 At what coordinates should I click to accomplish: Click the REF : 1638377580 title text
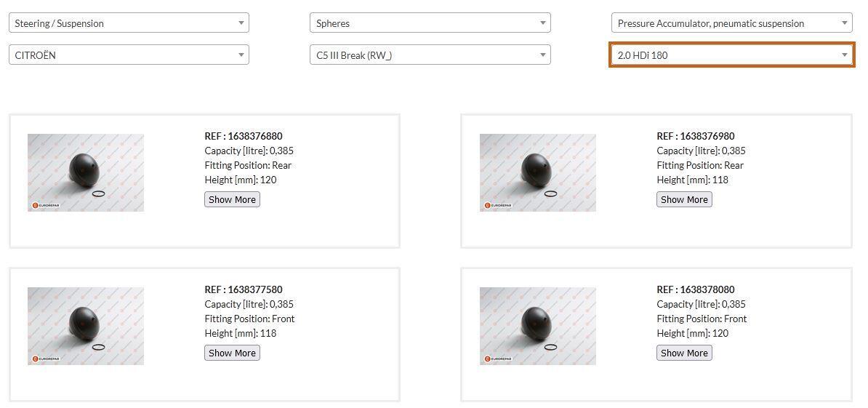pos(244,289)
